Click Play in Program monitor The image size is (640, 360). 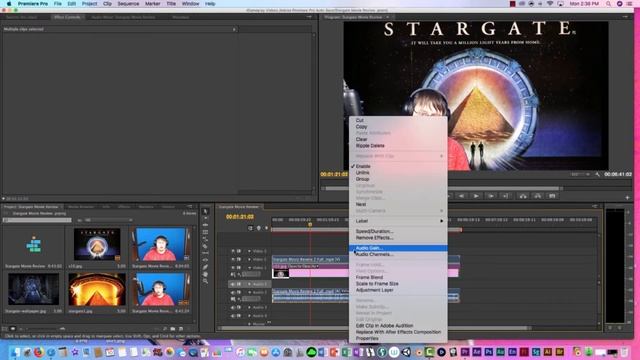tap(476, 196)
